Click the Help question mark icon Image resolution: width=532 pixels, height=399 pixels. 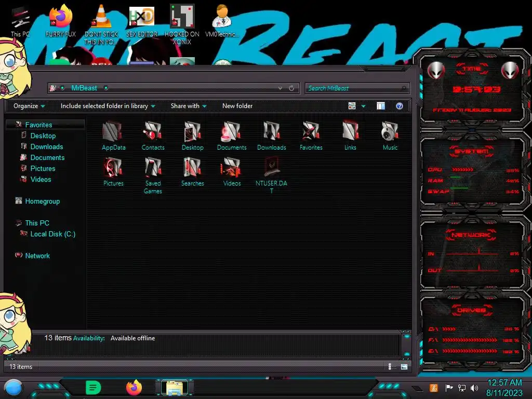coord(400,106)
